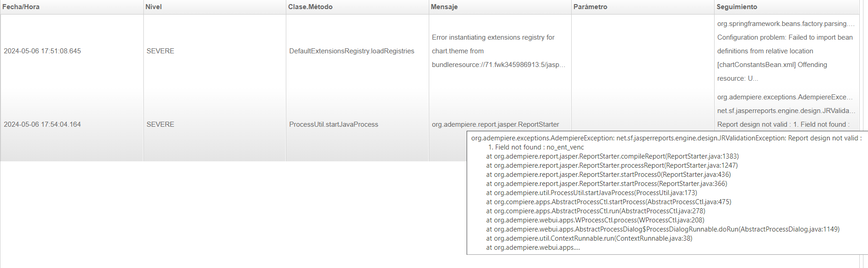This screenshot has width=868, height=268.
Task: Click the Nivel column header
Action: tap(153, 7)
